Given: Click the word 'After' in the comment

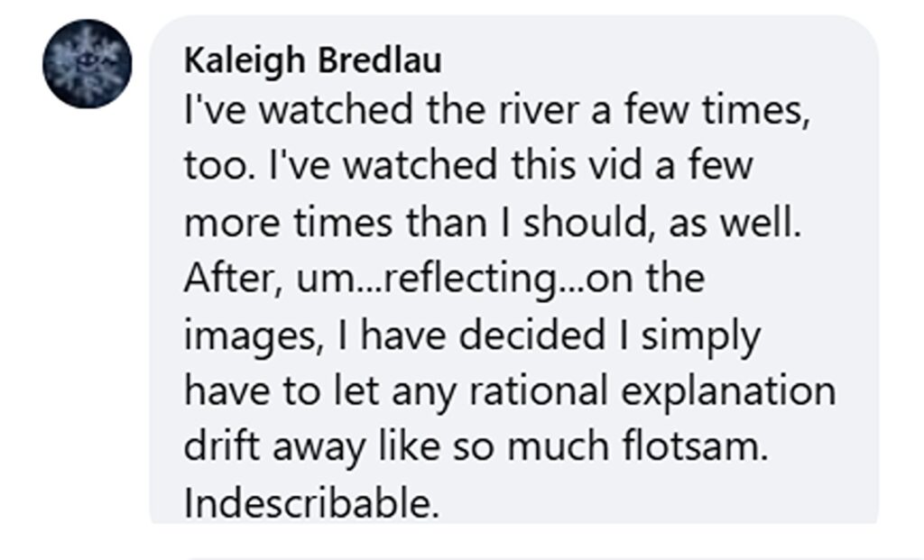Looking at the screenshot, I should click(226, 279).
